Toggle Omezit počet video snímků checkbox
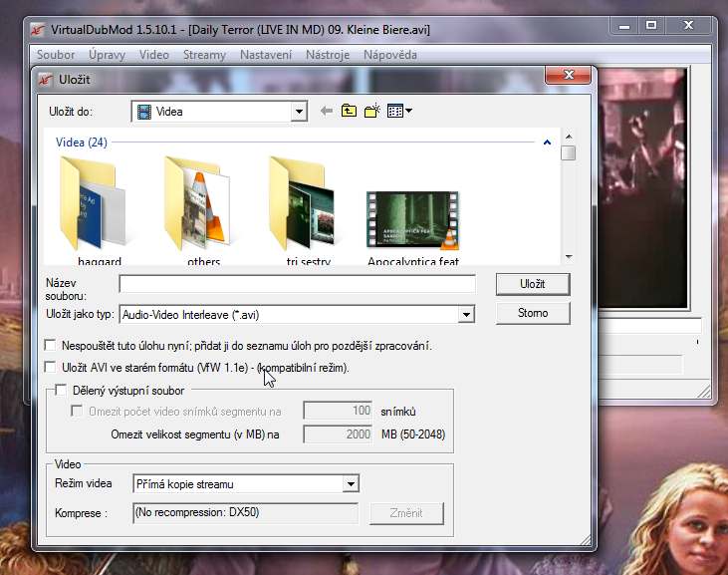Image resolution: width=728 pixels, height=575 pixels. click(x=77, y=411)
